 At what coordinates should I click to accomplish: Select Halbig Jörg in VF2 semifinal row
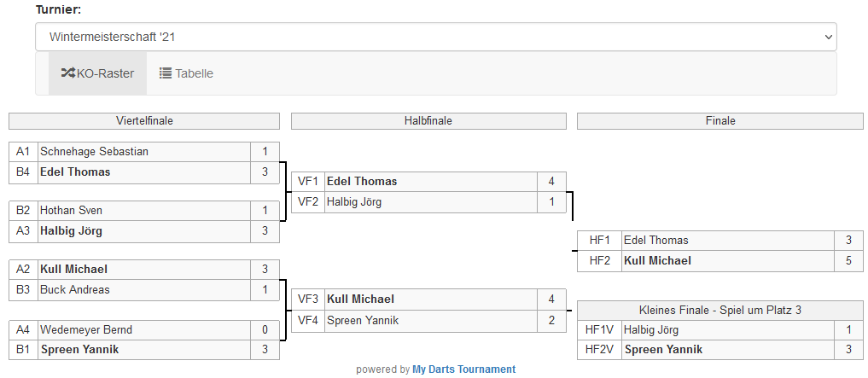coord(354,202)
